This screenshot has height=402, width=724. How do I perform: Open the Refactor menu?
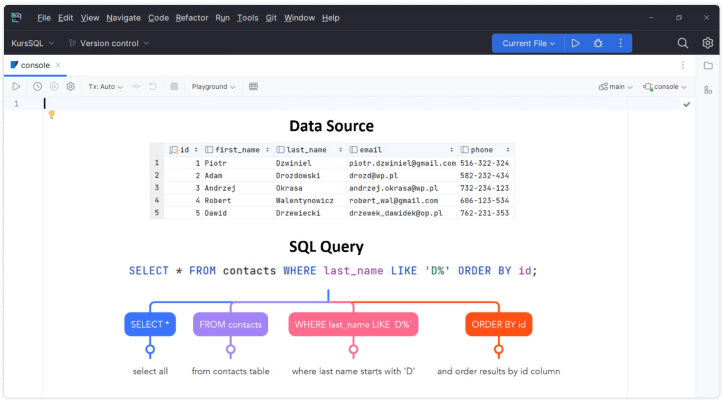pyautogui.click(x=191, y=18)
